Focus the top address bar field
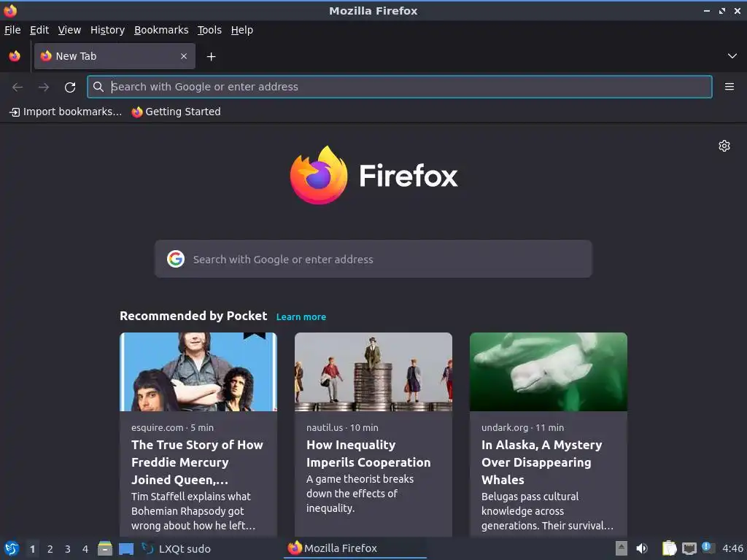The width and height of the screenshot is (747, 560). pyautogui.click(x=399, y=87)
